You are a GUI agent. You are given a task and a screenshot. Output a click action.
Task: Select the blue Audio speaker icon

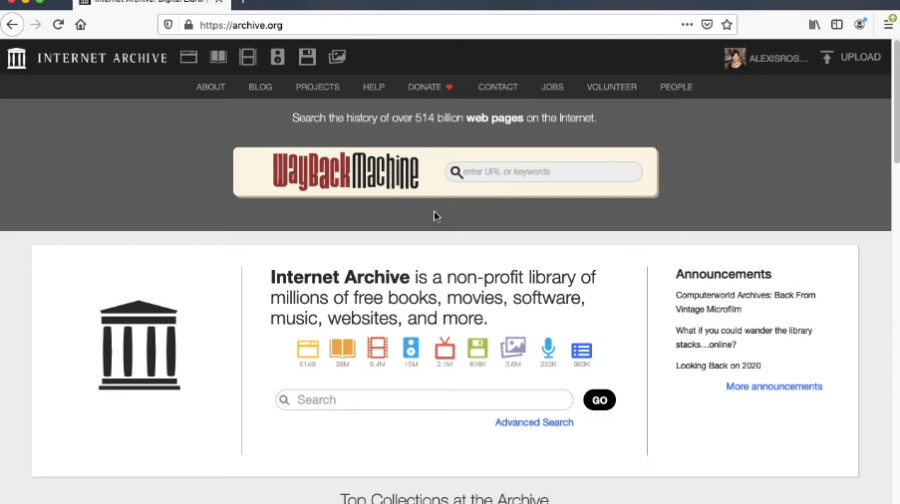[410, 349]
